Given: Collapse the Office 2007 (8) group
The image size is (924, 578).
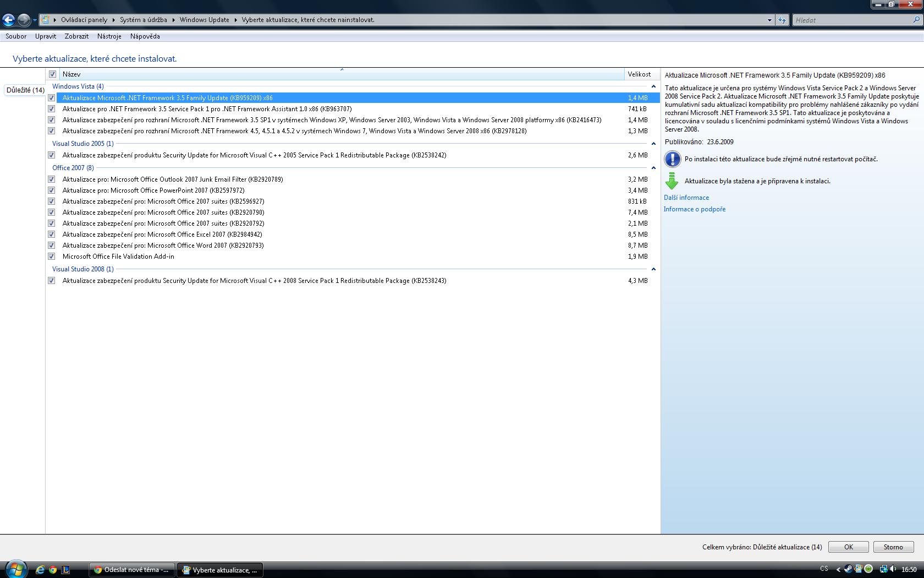Looking at the screenshot, I should tap(653, 168).
